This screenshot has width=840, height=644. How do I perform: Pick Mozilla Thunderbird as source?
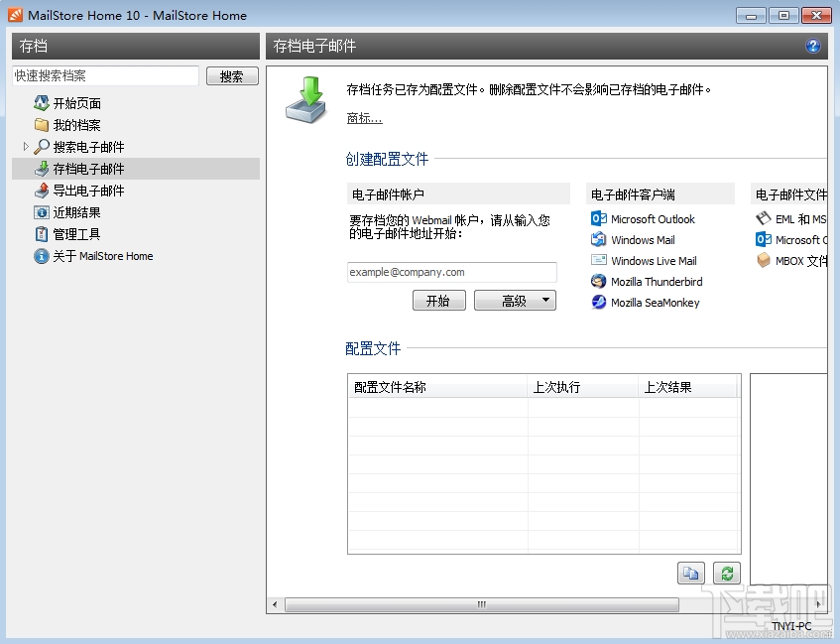tap(658, 281)
